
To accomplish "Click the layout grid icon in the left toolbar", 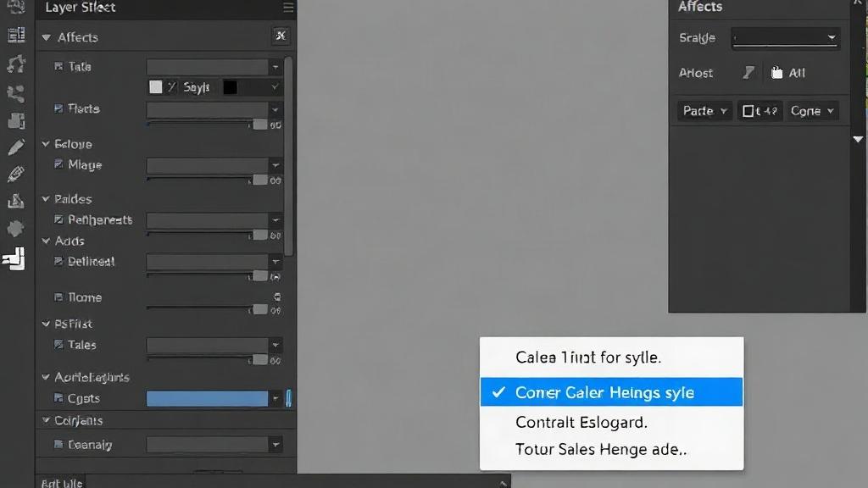I will coord(16,35).
